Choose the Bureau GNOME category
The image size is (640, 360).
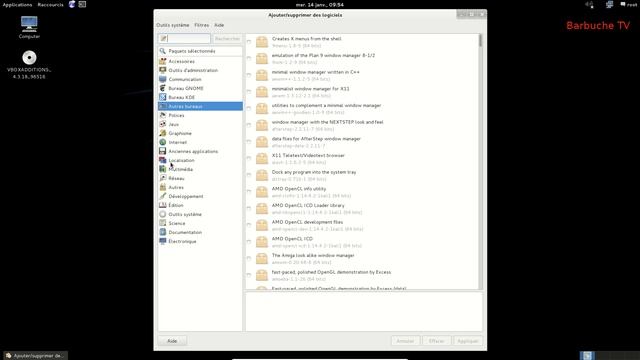[x=200, y=88]
